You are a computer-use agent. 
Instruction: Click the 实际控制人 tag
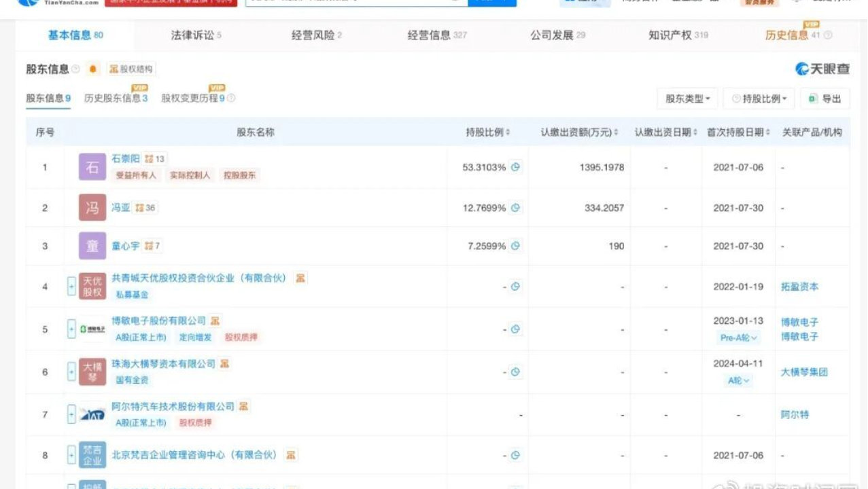coord(190,175)
